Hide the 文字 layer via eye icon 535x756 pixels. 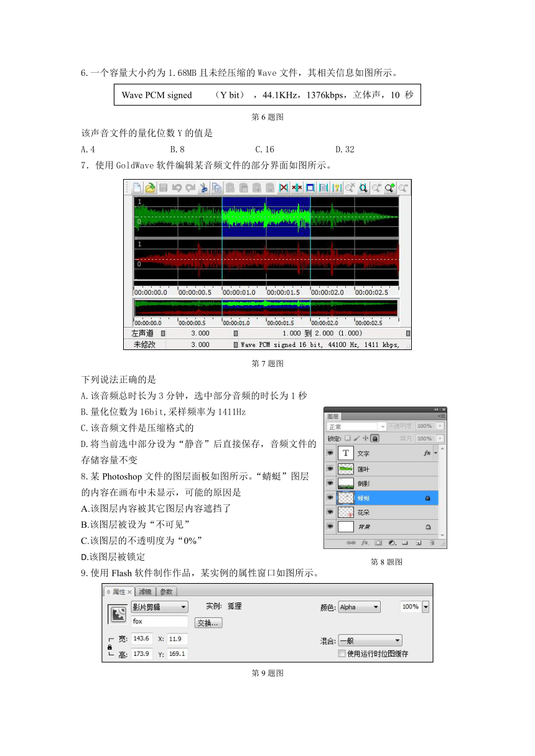(x=330, y=453)
